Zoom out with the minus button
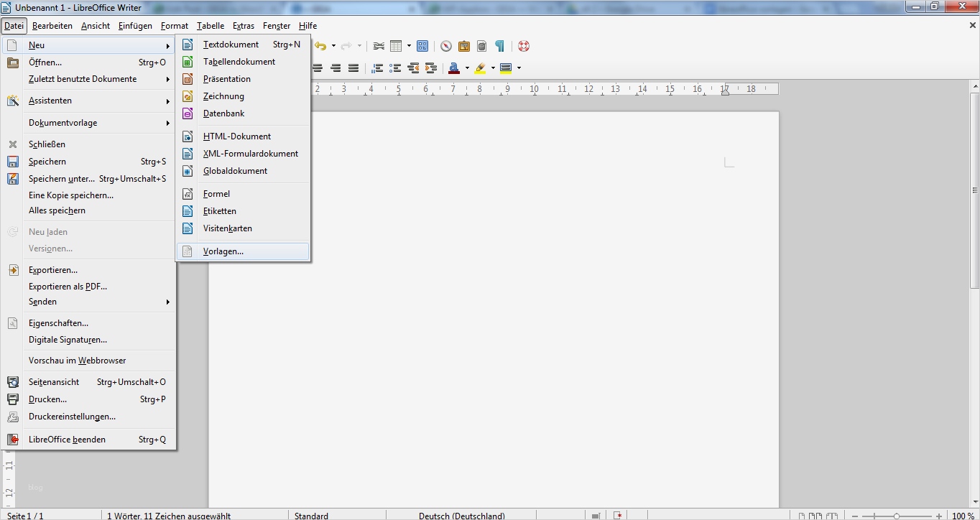Image resolution: width=980 pixels, height=520 pixels. [x=855, y=516]
